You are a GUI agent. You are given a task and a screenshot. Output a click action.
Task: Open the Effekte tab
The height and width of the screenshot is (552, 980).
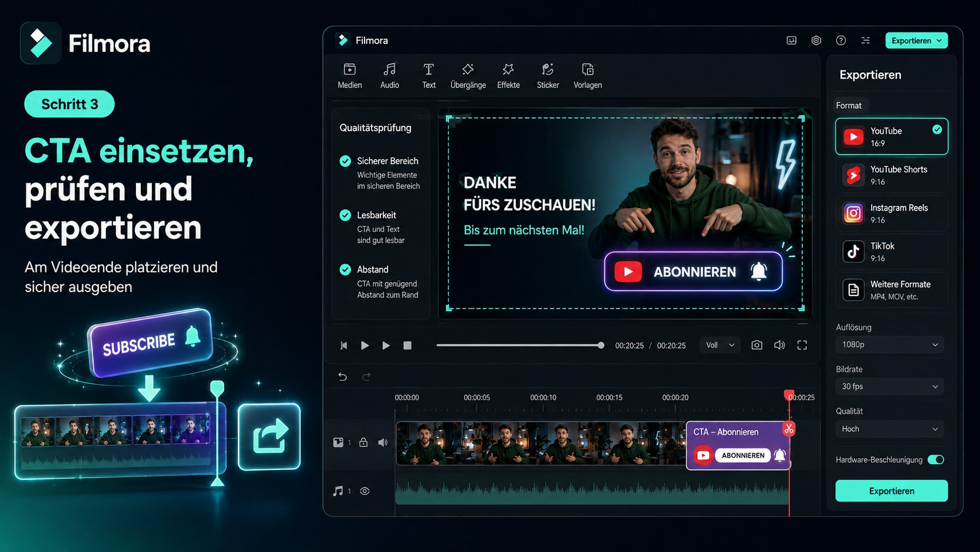pyautogui.click(x=508, y=76)
